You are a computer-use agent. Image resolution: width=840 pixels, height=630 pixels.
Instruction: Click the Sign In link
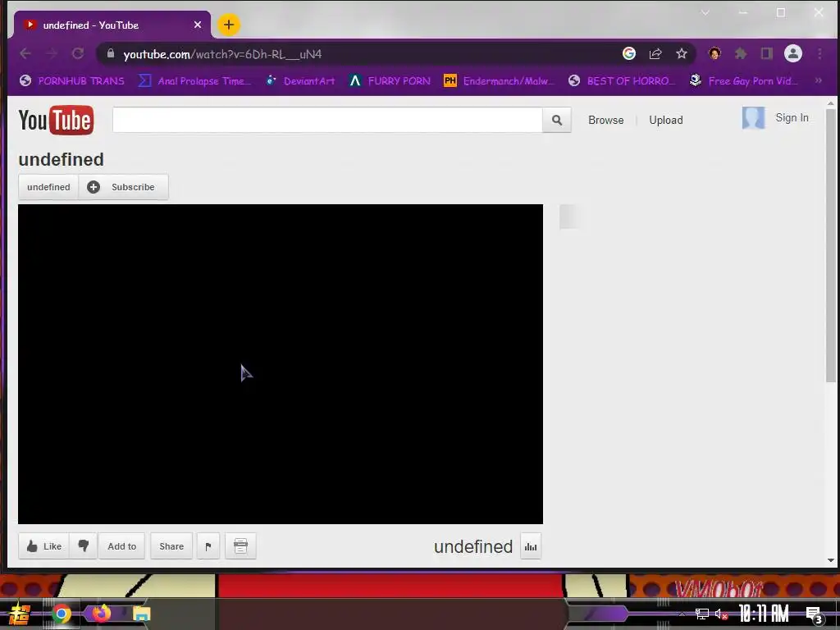[x=792, y=118]
